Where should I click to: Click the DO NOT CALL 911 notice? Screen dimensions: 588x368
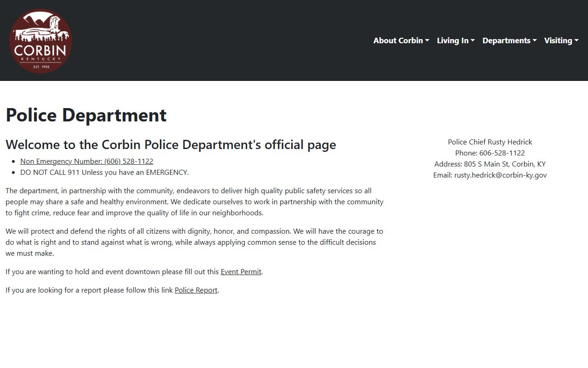104,172
